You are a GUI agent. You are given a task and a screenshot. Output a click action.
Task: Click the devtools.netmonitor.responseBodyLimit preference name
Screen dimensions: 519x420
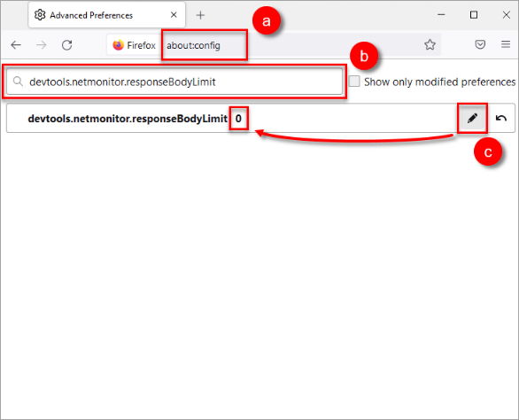[x=128, y=119]
